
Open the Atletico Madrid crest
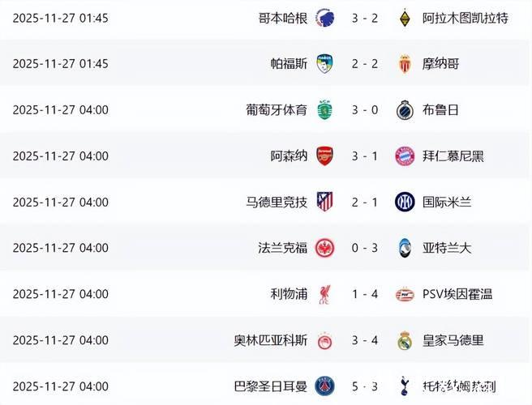coord(324,202)
